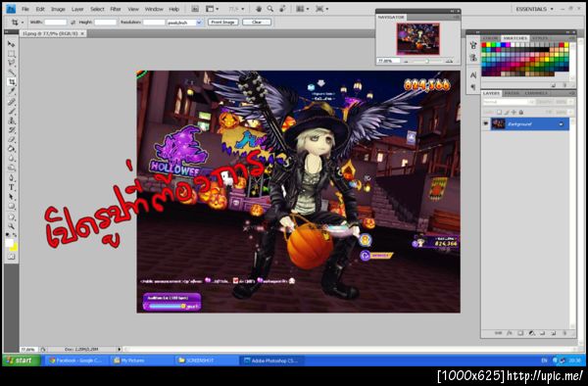Select the Type tool
The width and height of the screenshot is (588, 386).
11,187
